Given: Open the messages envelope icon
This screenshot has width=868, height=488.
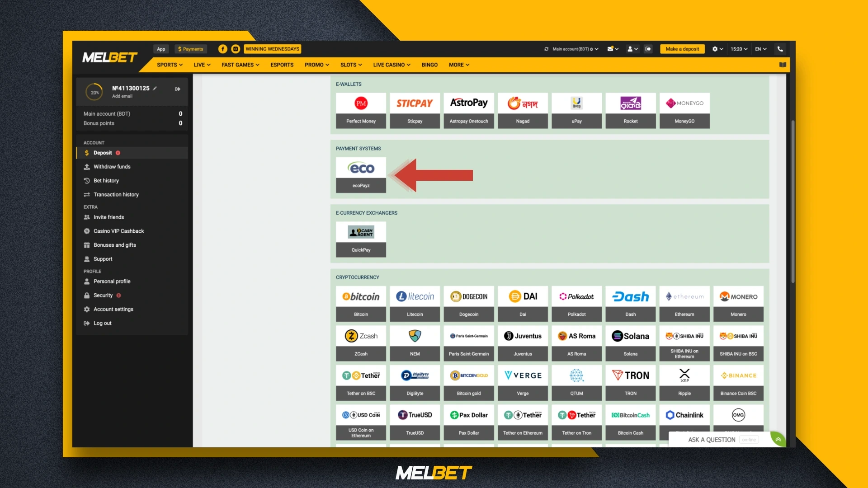Looking at the screenshot, I should (611, 49).
